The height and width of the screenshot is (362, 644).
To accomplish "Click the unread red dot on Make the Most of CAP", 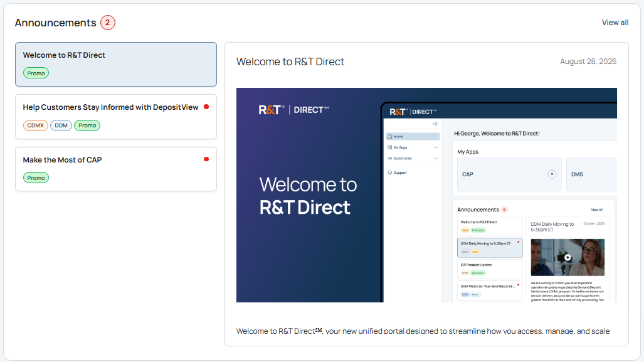I will [x=206, y=159].
